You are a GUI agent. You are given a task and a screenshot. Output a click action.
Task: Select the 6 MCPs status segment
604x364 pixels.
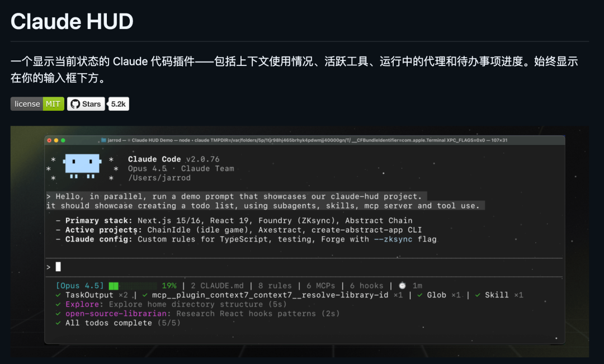(x=319, y=285)
